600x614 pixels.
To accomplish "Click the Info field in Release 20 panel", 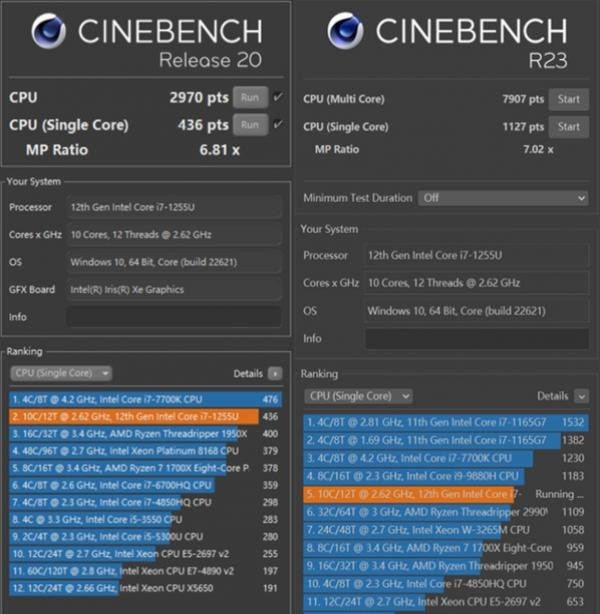I will pyautogui.click(x=174, y=317).
